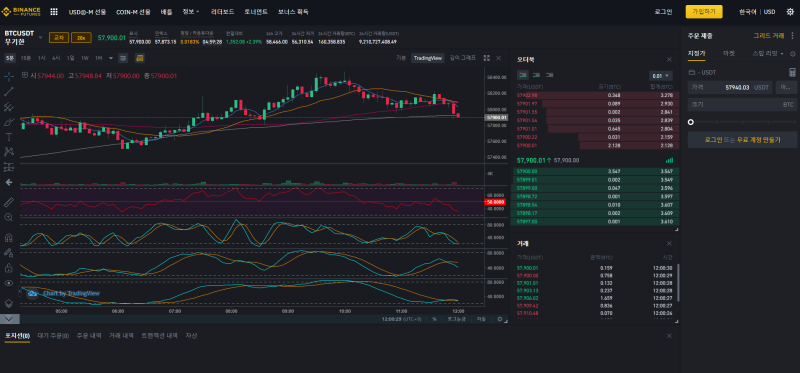800x373 pixels.
Task: Click the chart layout grid icon
Action: click(487, 58)
